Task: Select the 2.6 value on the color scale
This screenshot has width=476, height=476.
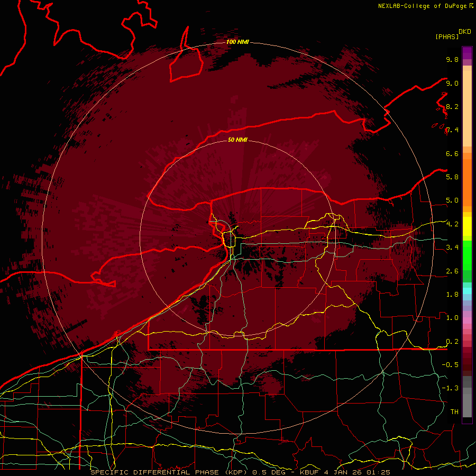Action: point(452,271)
